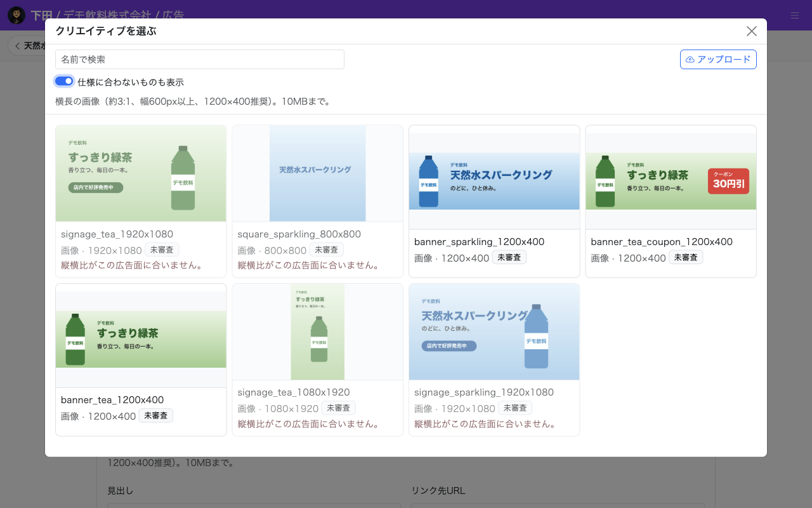
Task: Click the cloud upload icon
Action: click(690, 60)
